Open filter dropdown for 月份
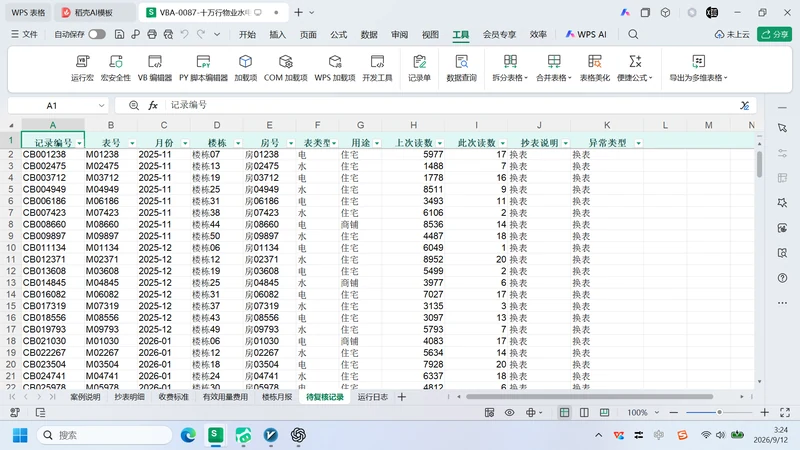 click(185, 143)
